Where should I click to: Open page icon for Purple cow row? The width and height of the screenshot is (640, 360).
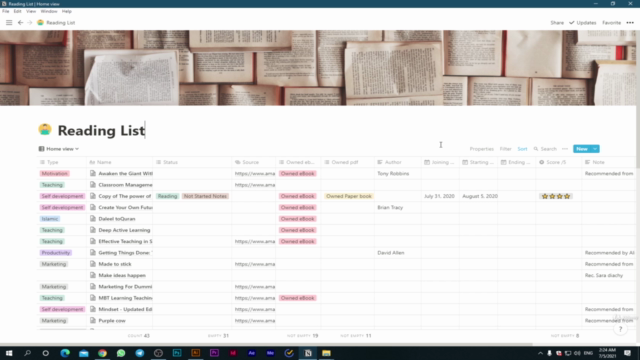point(93,321)
